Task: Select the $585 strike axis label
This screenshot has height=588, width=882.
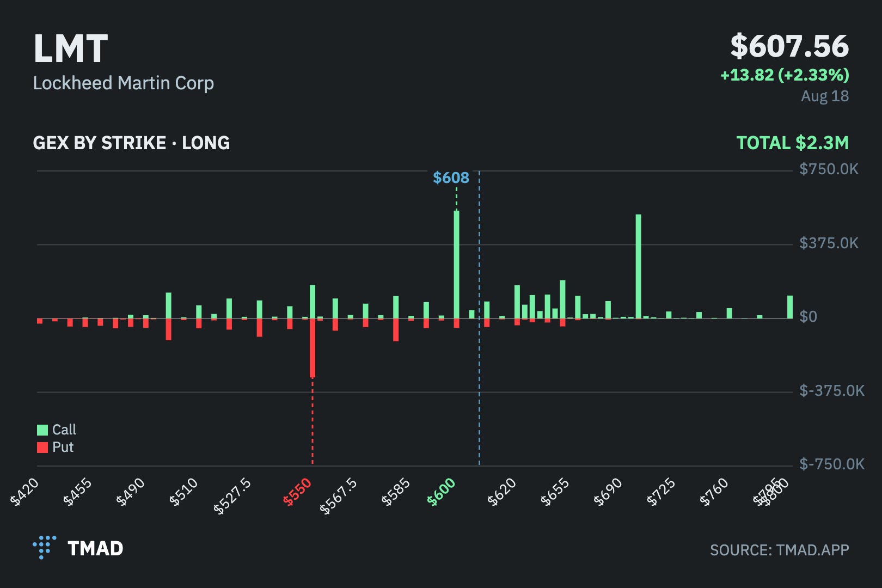Action: (x=396, y=492)
